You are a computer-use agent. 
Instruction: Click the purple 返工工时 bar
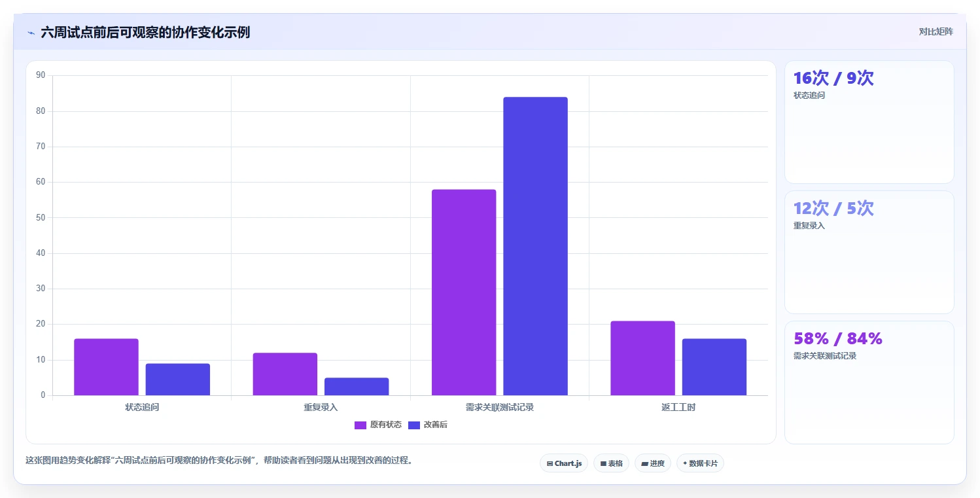[642, 358]
